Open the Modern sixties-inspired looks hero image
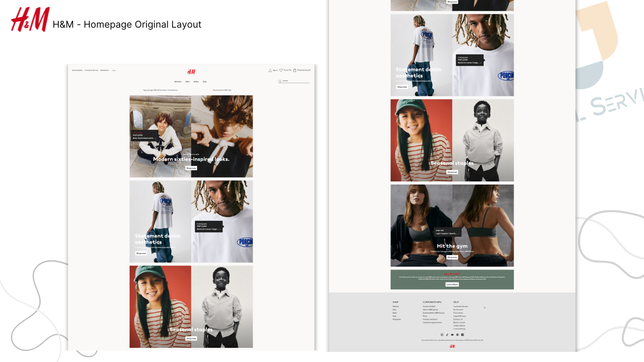644x362 pixels. (191, 136)
